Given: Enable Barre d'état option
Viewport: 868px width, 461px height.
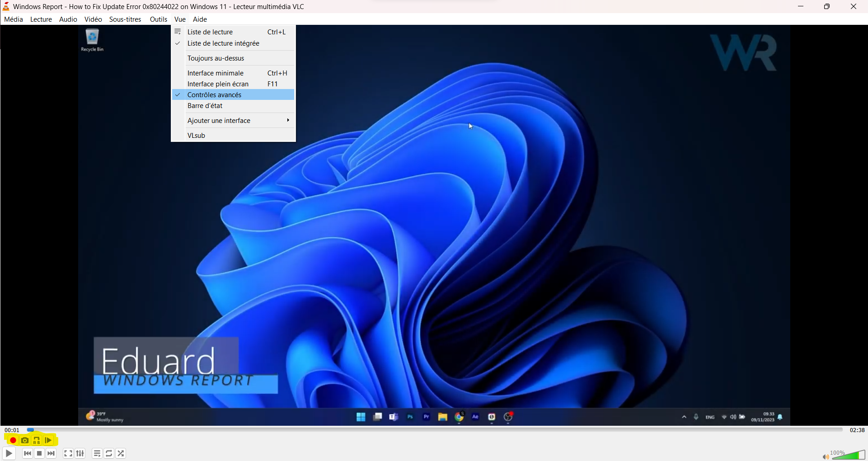Looking at the screenshot, I should (x=233, y=106).
